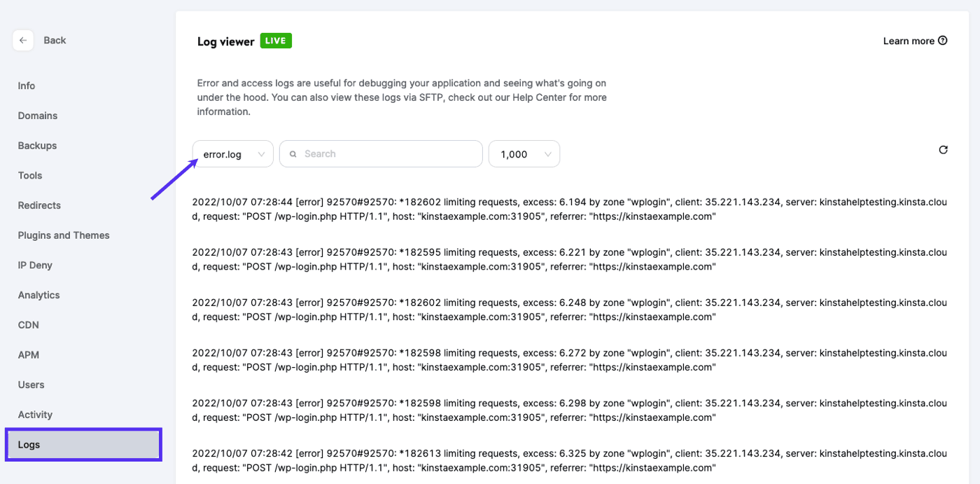
Task: View the Users section
Action: click(31, 385)
